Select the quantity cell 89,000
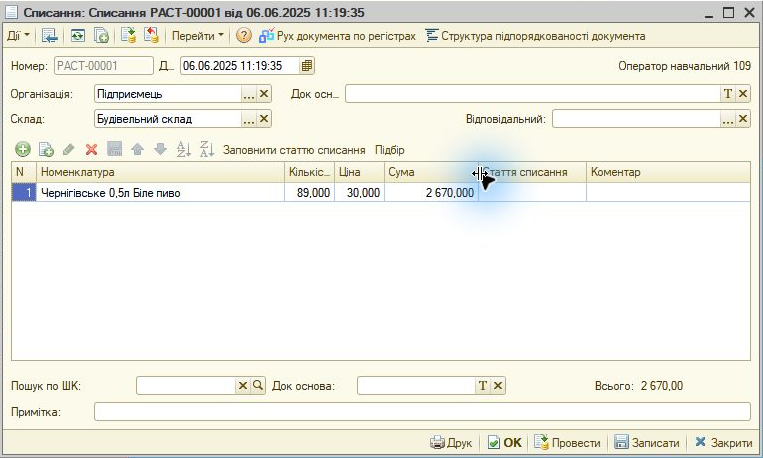The image size is (763, 458). coord(309,193)
